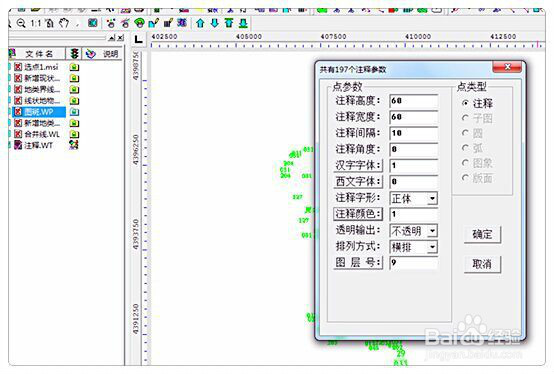Close the 注释参数 dialog window
The image size is (554, 374).
pos(507,67)
